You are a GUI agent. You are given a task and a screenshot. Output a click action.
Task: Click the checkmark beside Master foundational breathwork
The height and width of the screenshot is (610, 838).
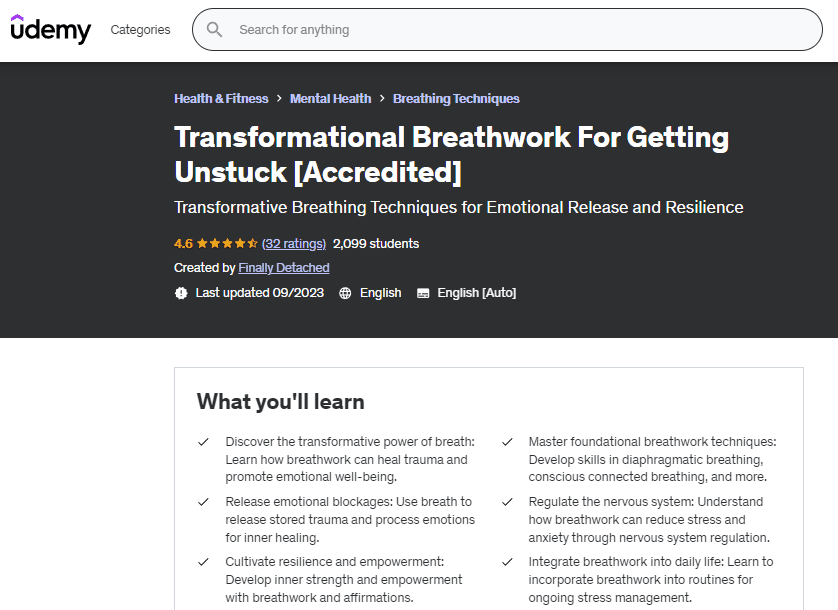(x=507, y=442)
